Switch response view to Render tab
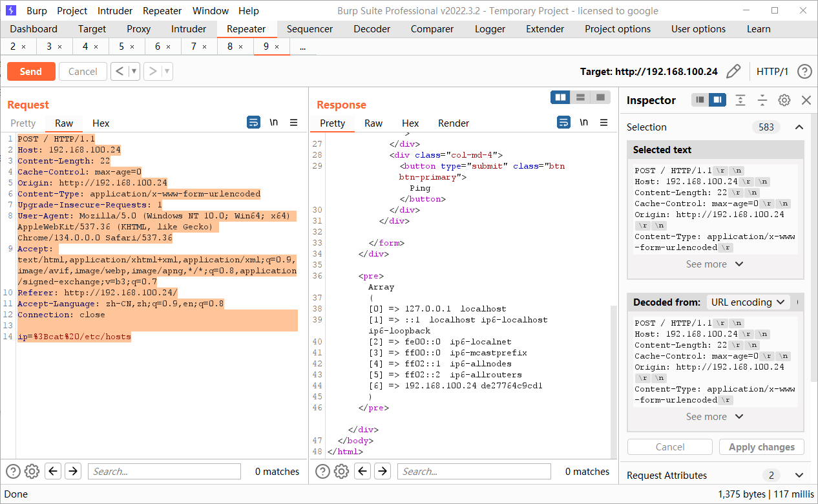 [x=453, y=123]
